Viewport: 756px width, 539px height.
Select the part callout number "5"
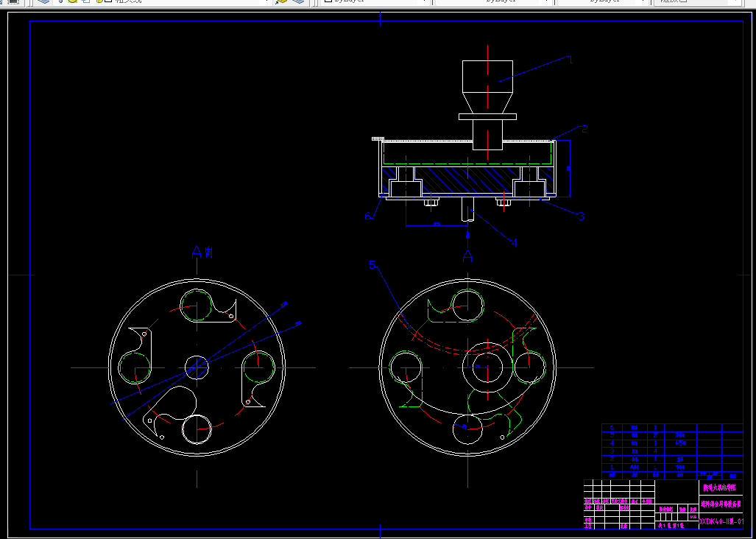tap(372, 264)
